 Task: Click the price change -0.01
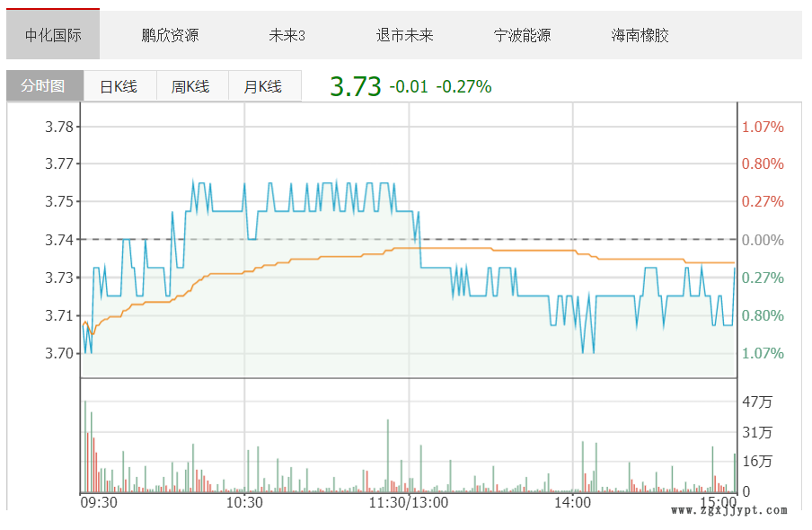coord(409,86)
